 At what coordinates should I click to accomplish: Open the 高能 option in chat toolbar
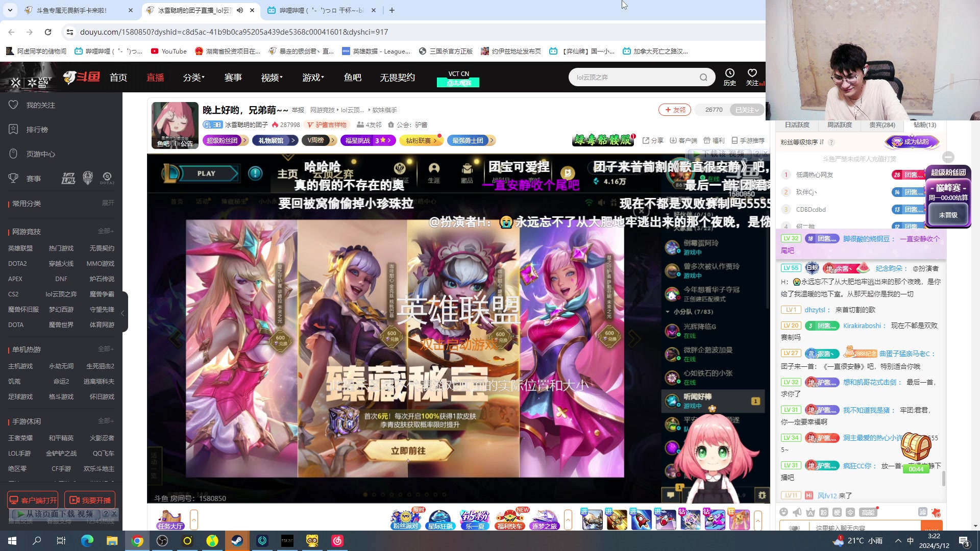click(x=867, y=512)
